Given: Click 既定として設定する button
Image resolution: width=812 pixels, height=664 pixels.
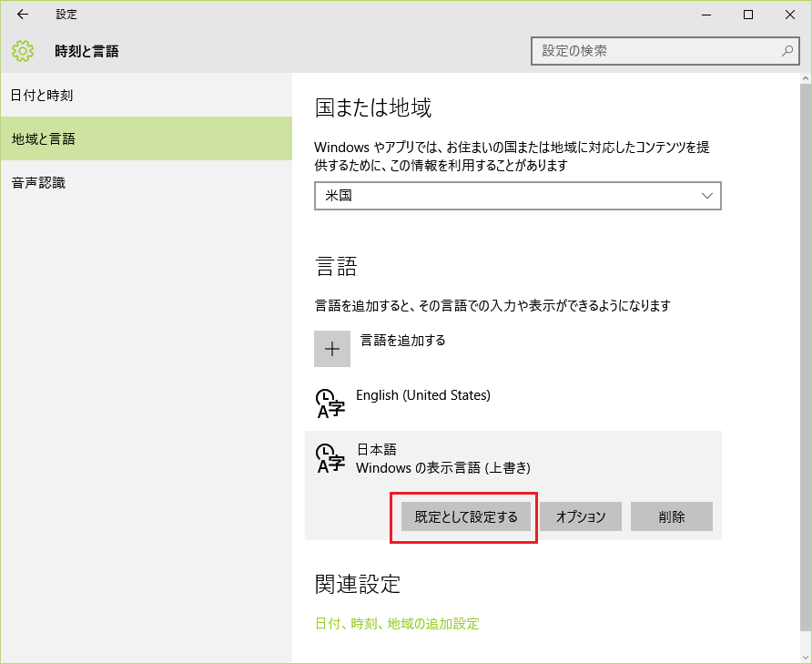Looking at the screenshot, I should [x=465, y=516].
